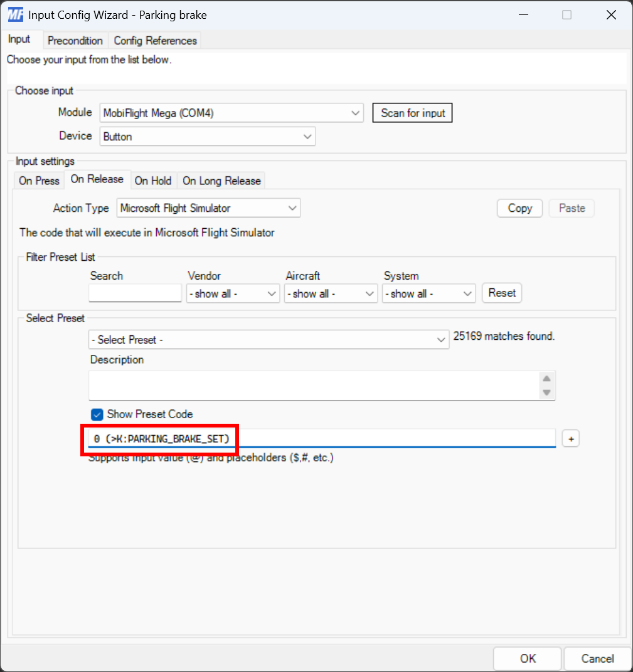633x672 pixels.
Task: Click the MobiFlight MF logo icon
Action: pyautogui.click(x=16, y=14)
